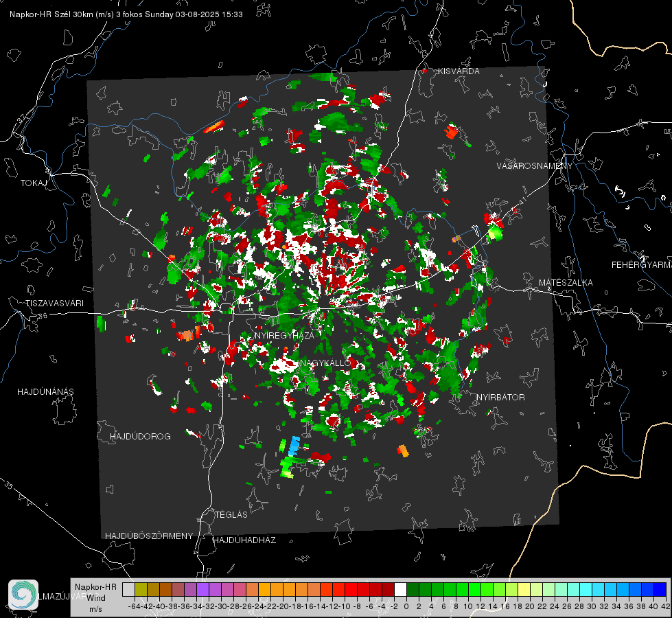Select the light gray first legend swatch
672x618 pixels.
(x=128, y=589)
